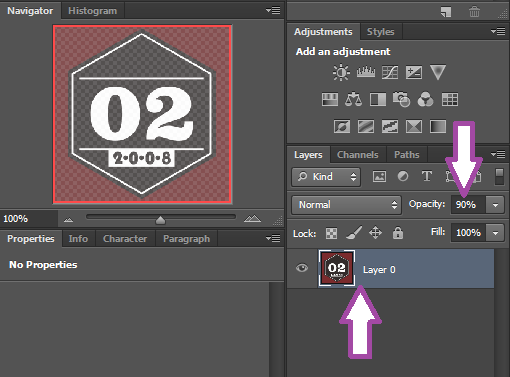This screenshot has height=377, width=510.
Task: Open the Navigator panel menu
Action: coord(273,10)
